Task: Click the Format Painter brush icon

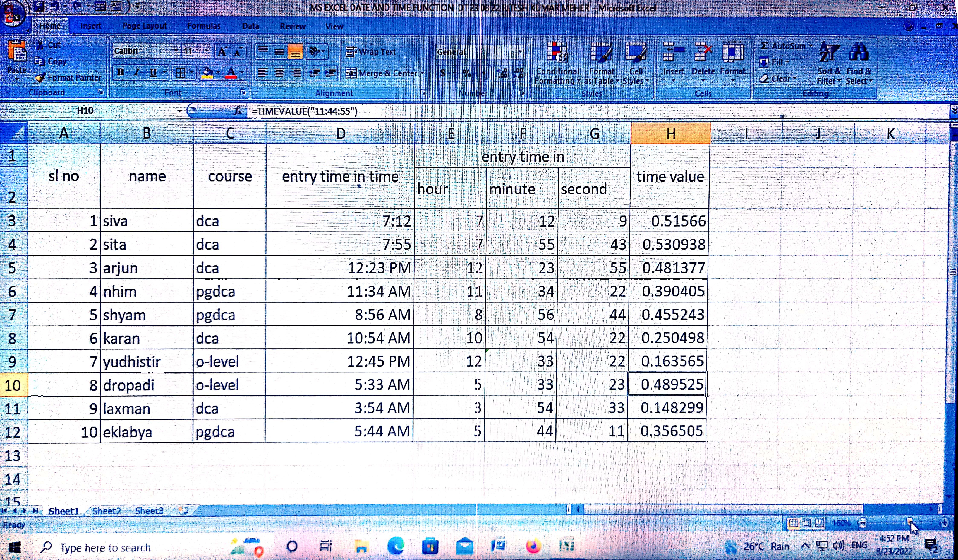Action: 40,78
